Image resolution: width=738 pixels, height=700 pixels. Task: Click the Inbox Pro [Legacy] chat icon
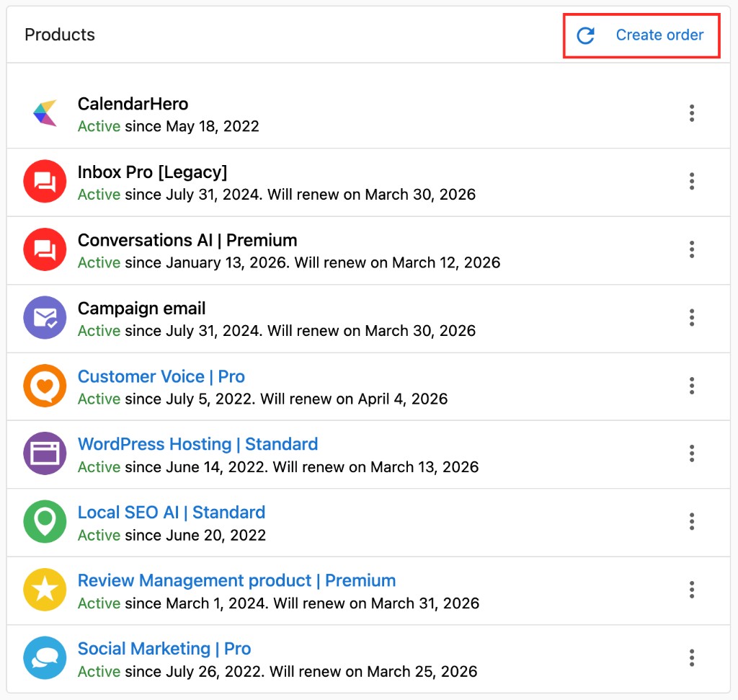(45, 181)
